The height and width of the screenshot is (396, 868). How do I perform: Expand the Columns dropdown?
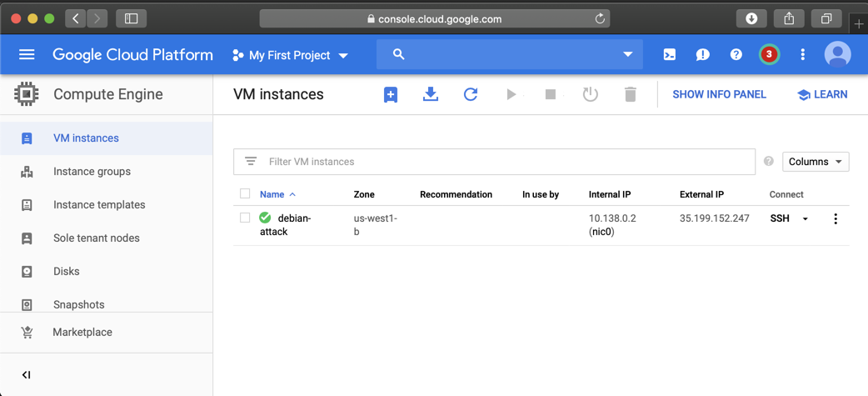tap(816, 162)
